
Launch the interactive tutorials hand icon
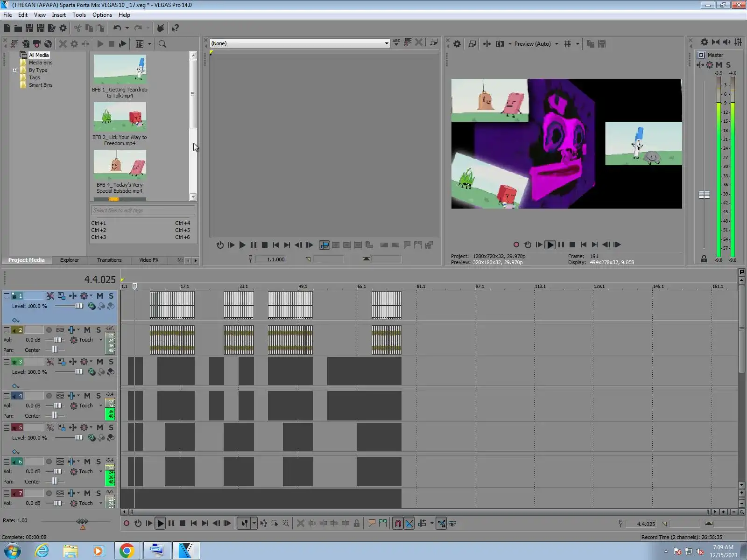coord(160,28)
